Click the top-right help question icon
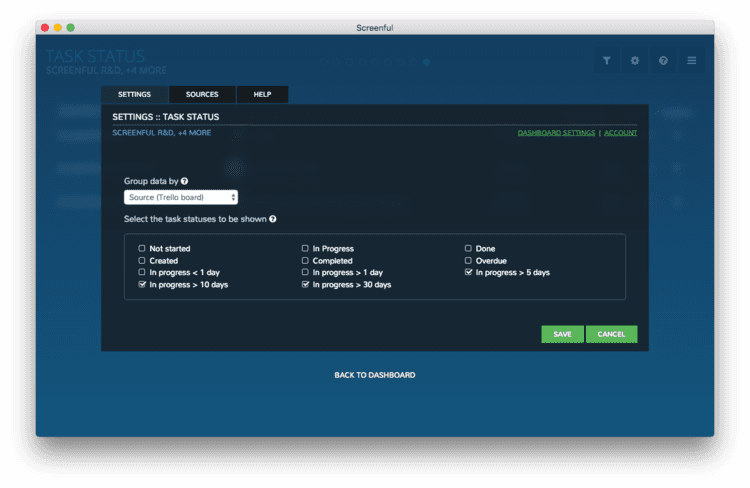The width and height of the screenshot is (750, 488). 663,60
